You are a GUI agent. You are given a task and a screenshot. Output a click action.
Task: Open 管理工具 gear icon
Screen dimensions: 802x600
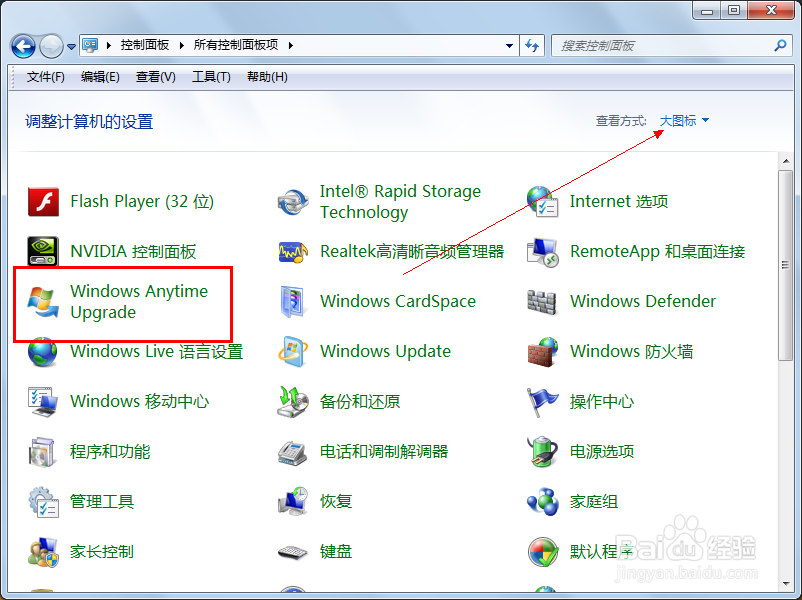tap(43, 502)
